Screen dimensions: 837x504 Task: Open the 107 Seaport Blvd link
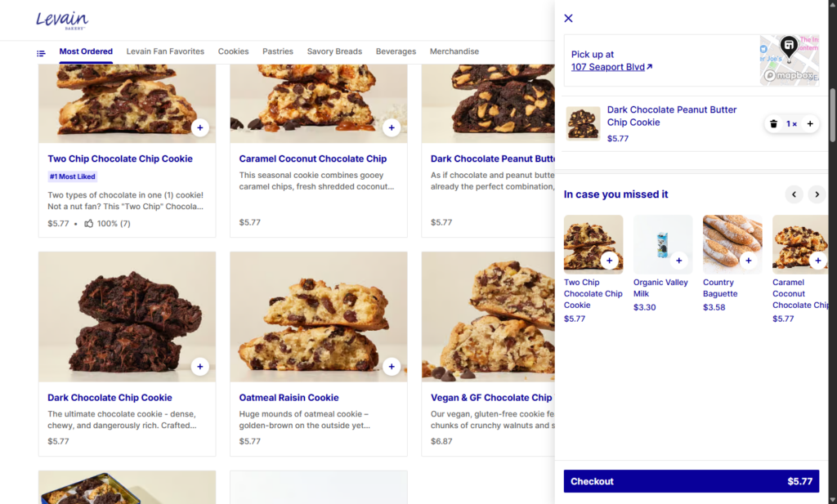point(611,67)
